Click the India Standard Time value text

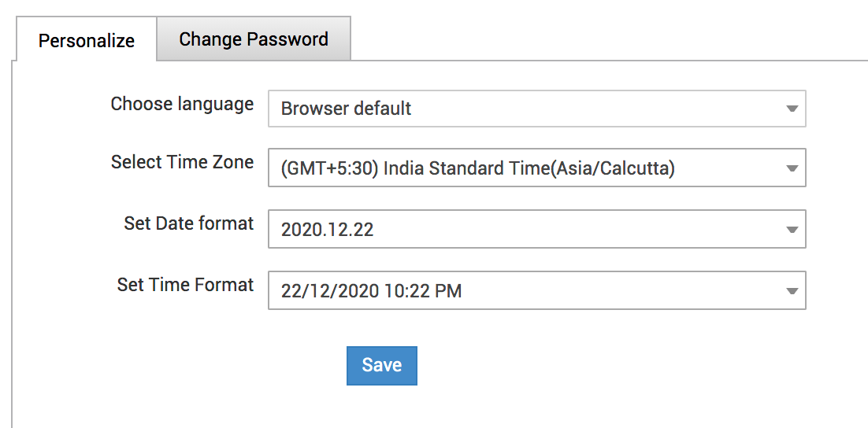click(477, 168)
